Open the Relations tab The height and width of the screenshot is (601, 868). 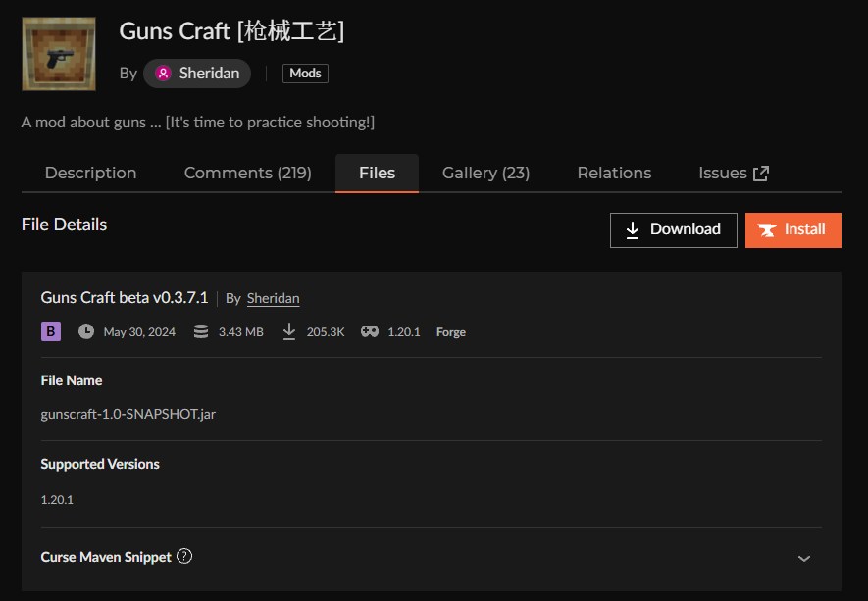click(613, 173)
